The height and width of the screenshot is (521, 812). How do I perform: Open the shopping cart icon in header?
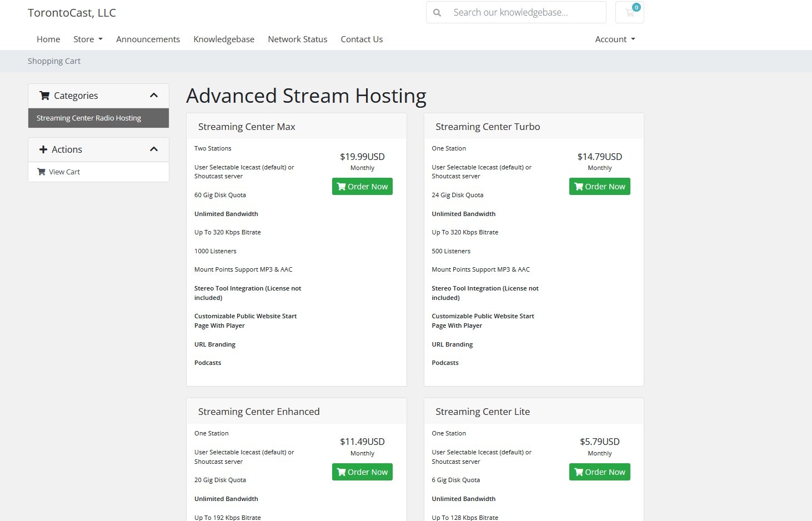click(x=629, y=13)
